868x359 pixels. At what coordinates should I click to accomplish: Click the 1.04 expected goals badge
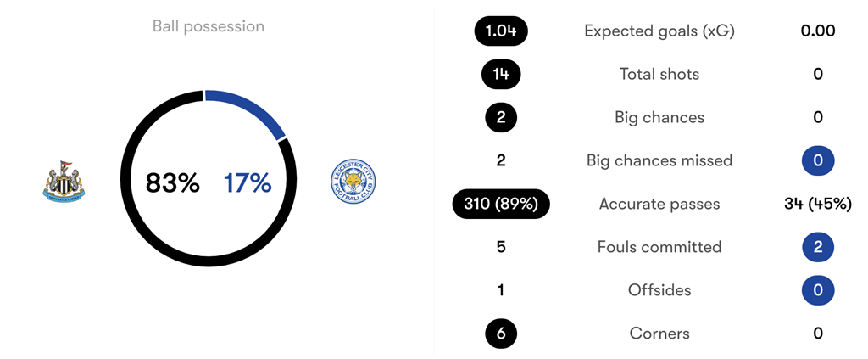coord(501,31)
